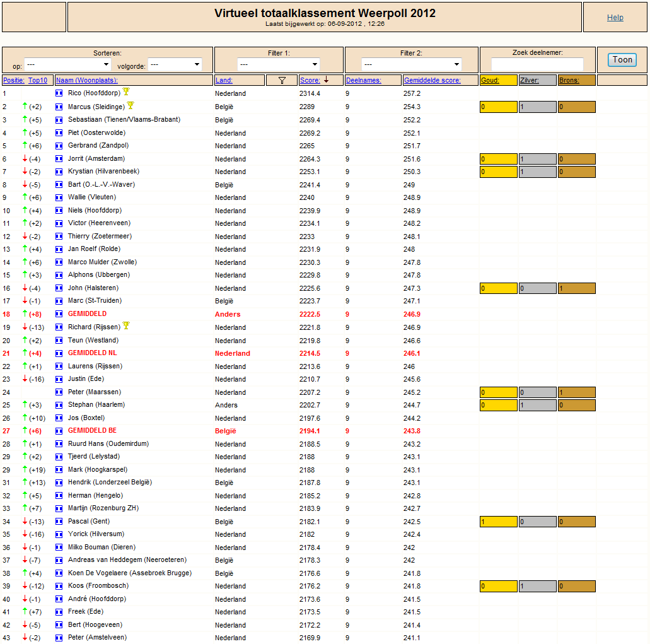Click the blue icon beside Piet (Oosterwolde)
Screen dimensions: 650x644
pos(59,133)
